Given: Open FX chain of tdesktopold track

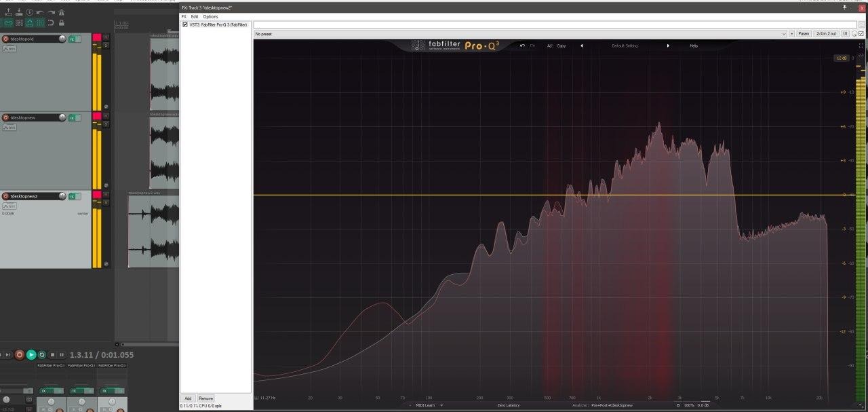Looking at the screenshot, I should pos(72,39).
